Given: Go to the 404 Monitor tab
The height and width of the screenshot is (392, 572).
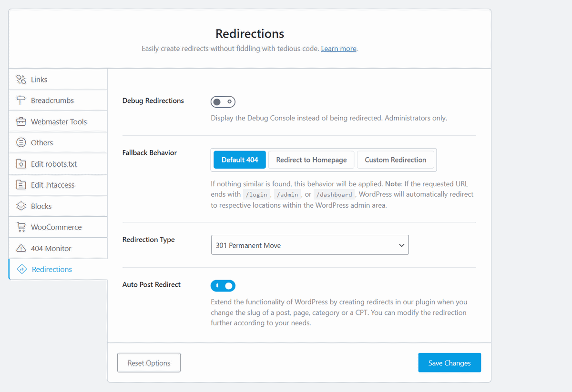Looking at the screenshot, I should [x=58, y=248].
